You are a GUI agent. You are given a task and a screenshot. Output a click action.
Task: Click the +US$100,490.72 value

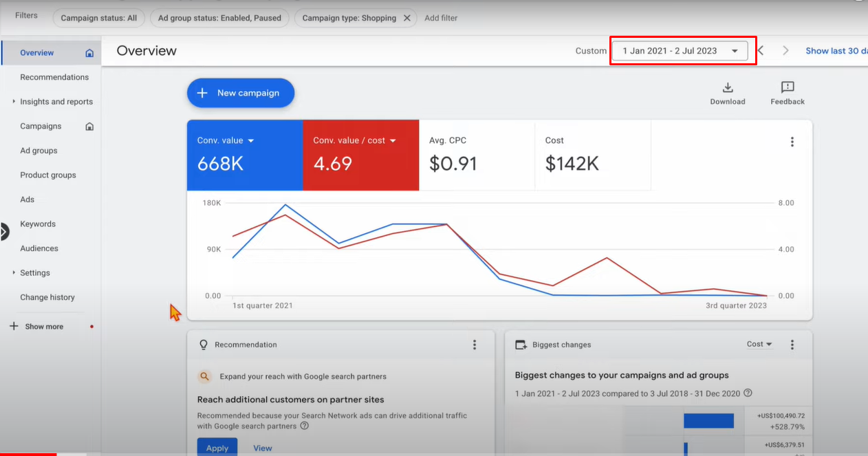781,415
